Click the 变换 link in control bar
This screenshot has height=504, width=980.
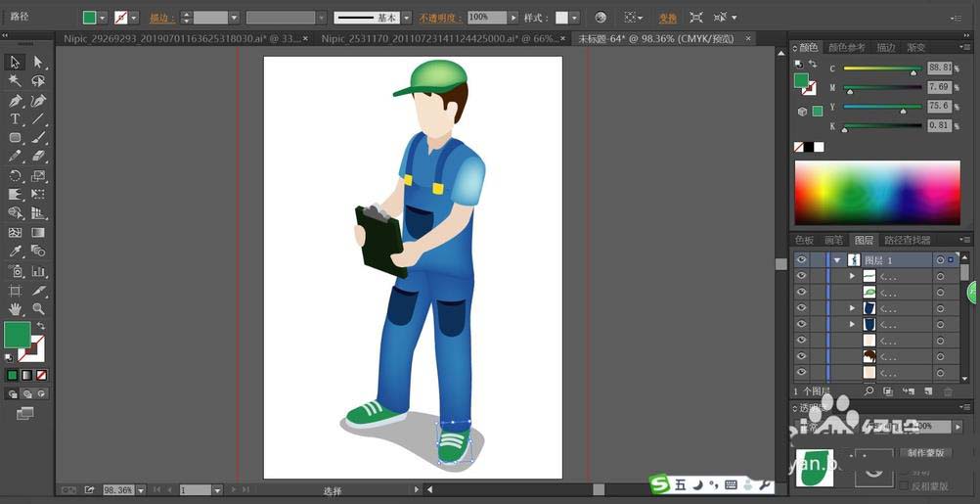click(667, 19)
